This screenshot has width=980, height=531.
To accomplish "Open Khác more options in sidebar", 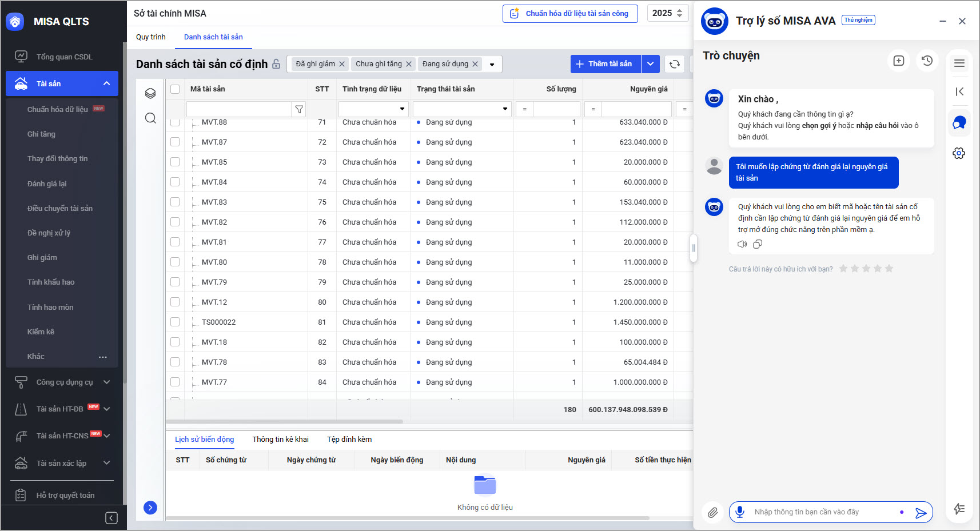I will pyautogui.click(x=102, y=357).
